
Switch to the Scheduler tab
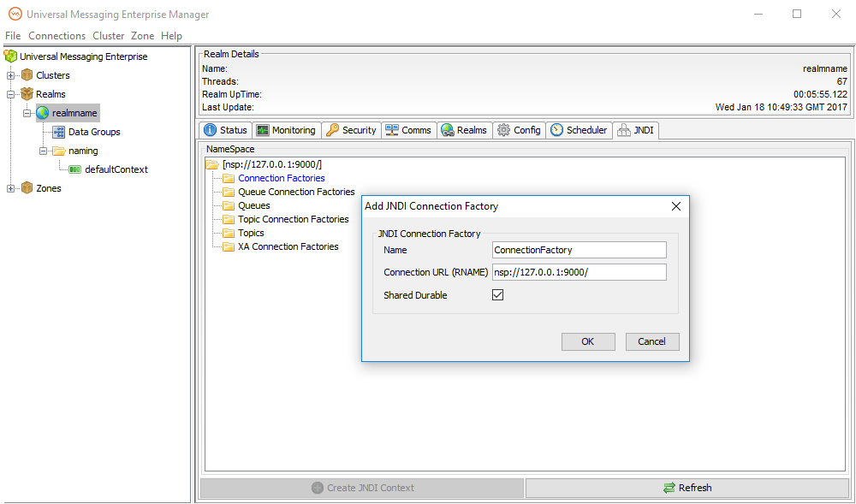point(579,130)
